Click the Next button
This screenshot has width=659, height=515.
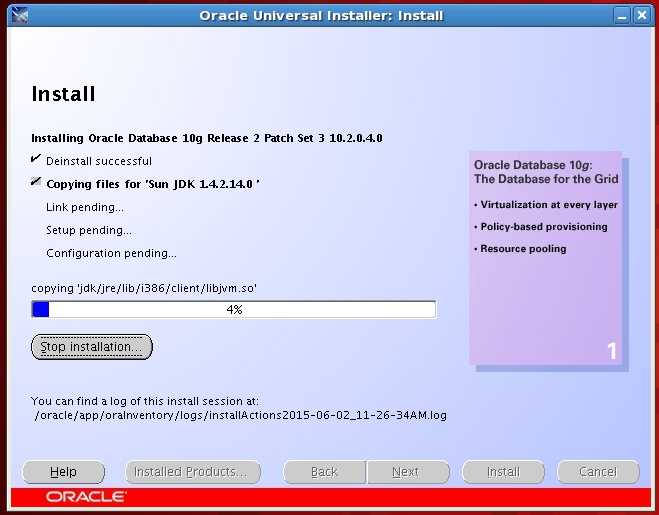click(408, 472)
